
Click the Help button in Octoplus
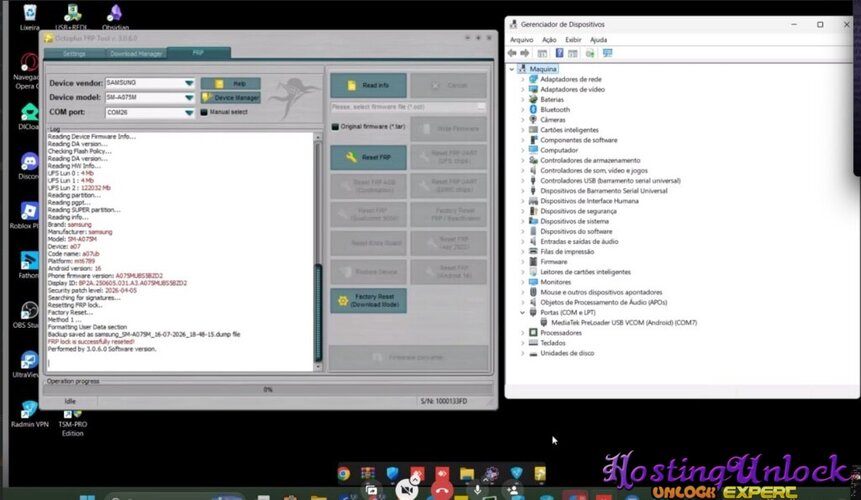click(x=231, y=83)
